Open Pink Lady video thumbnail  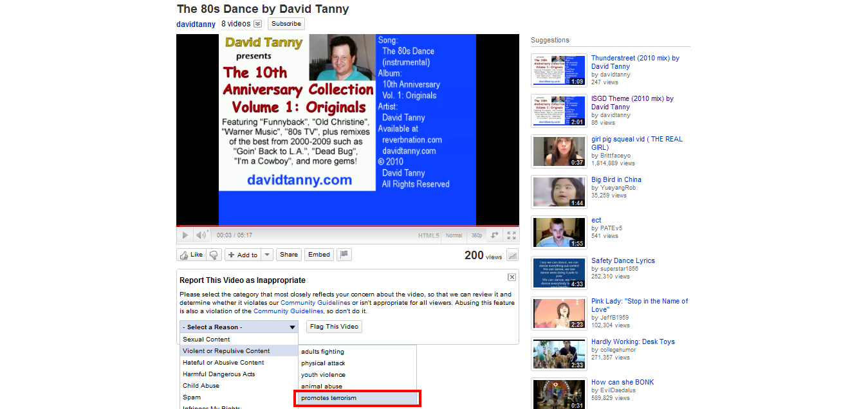coord(559,313)
